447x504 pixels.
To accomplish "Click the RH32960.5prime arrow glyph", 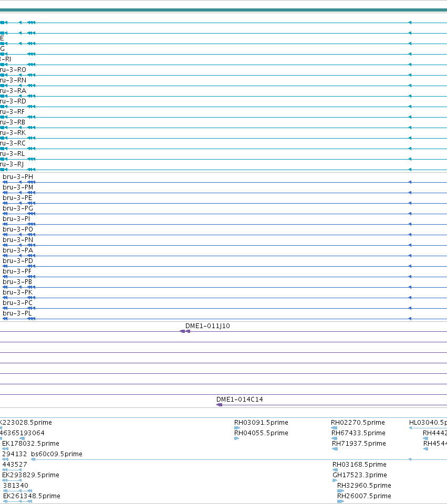I will [x=340, y=491].
